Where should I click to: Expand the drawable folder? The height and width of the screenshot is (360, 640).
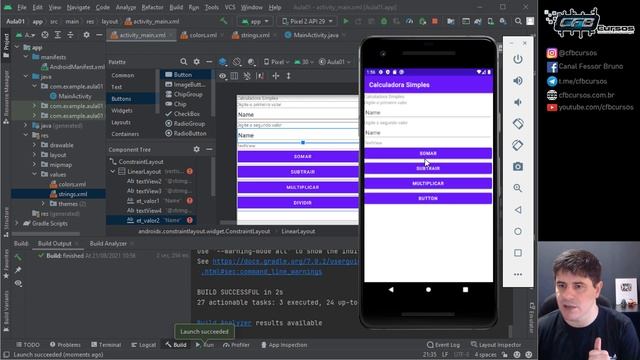(34, 145)
